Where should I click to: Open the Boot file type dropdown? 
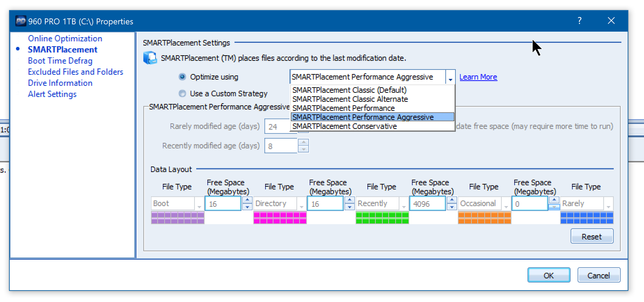199,204
